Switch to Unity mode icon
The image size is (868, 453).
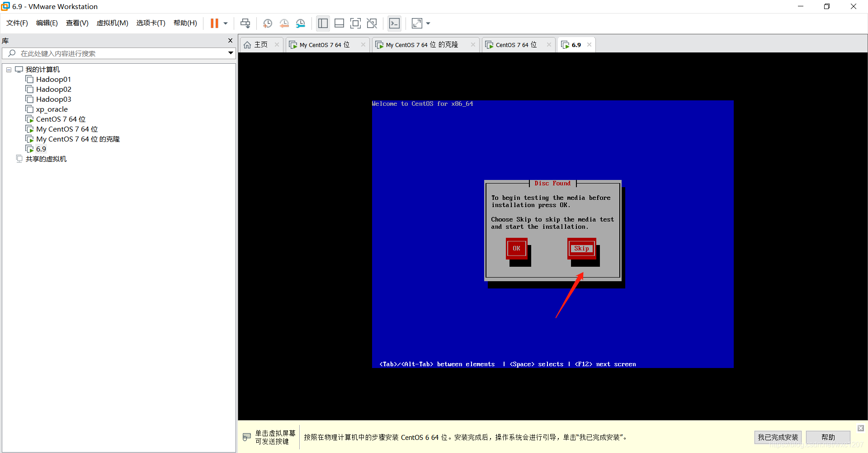372,23
